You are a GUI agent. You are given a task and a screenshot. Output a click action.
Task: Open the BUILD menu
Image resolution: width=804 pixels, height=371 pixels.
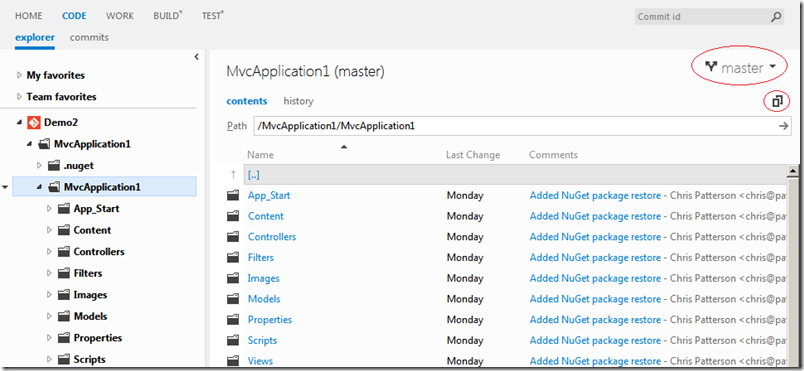(168, 16)
